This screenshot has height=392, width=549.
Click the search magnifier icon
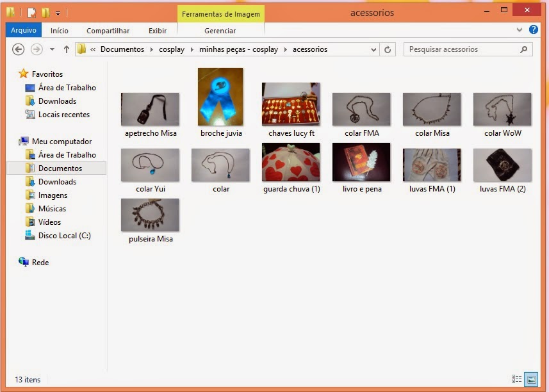click(x=523, y=49)
